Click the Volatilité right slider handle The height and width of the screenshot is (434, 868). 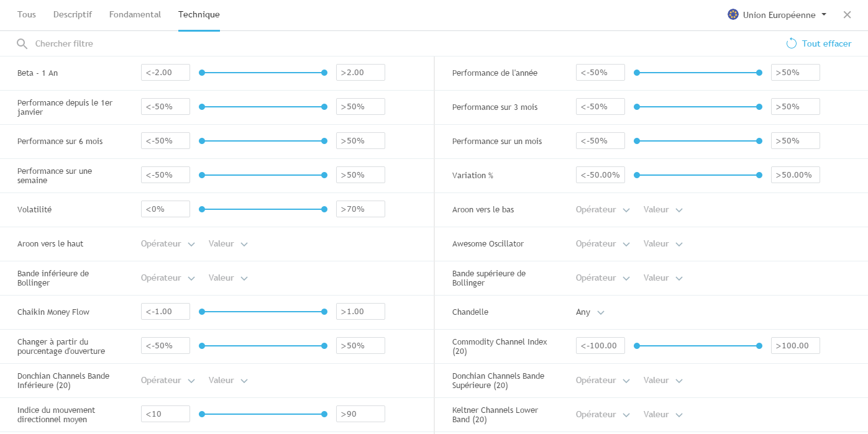click(x=324, y=209)
